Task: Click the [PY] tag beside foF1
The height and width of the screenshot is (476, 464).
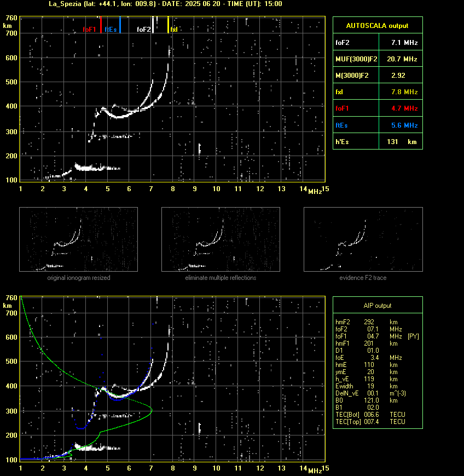Action: tap(413, 336)
